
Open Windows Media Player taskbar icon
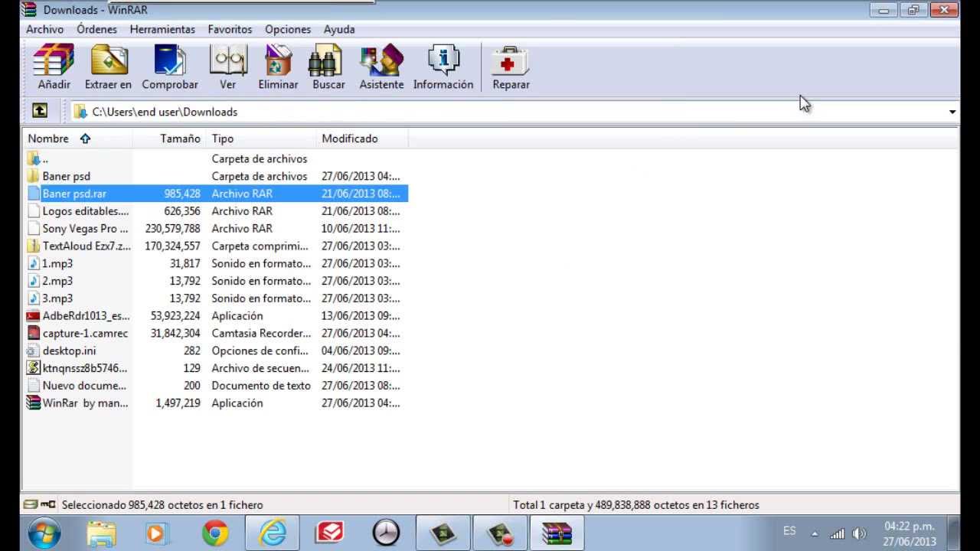pos(156,533)
